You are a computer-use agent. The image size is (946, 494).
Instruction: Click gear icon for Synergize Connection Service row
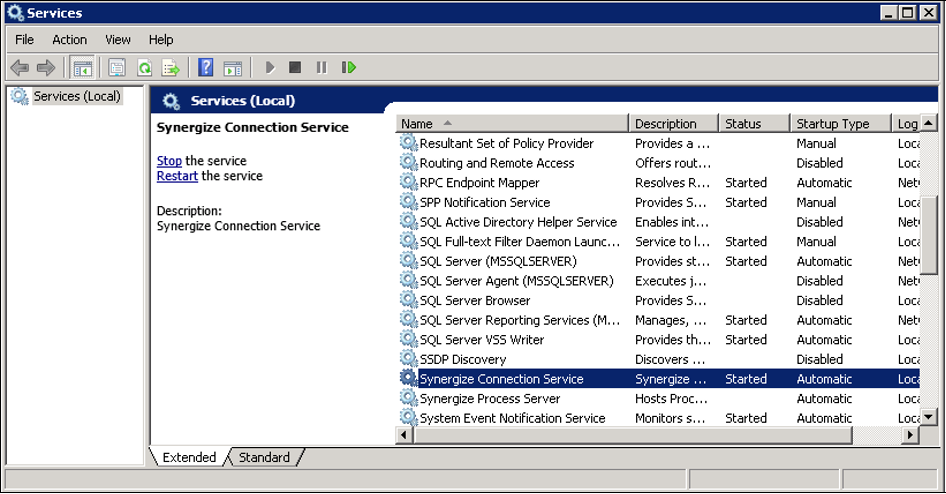(x=408, y=378)
